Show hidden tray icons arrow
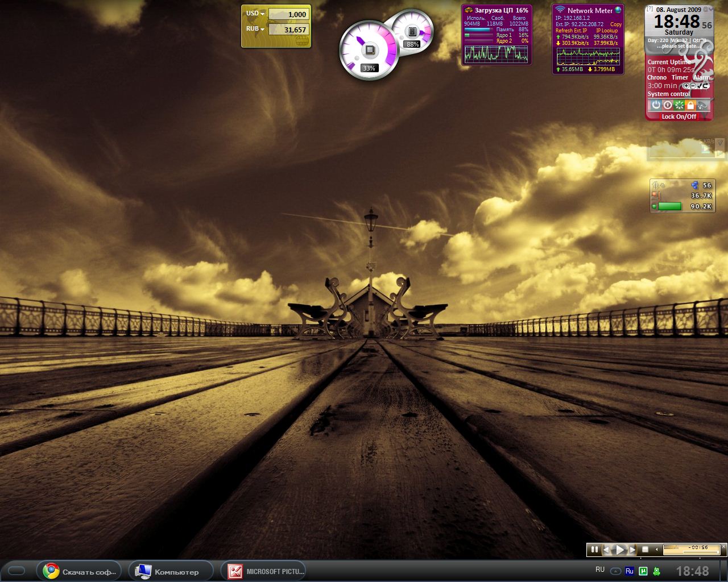The height and width of the screenshot is (582, 728). pyautogui.click(x=615, y=571)
